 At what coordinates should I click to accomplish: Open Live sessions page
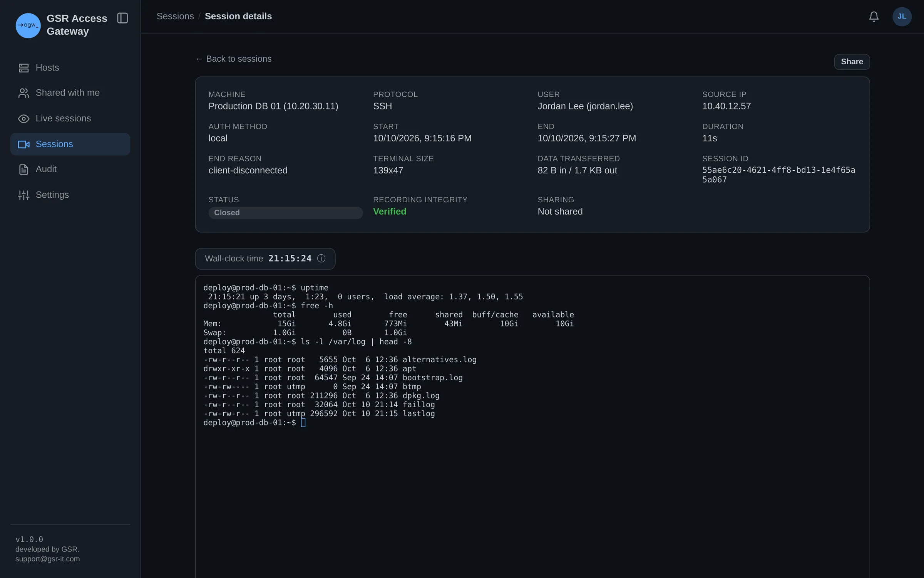point(70,119)
